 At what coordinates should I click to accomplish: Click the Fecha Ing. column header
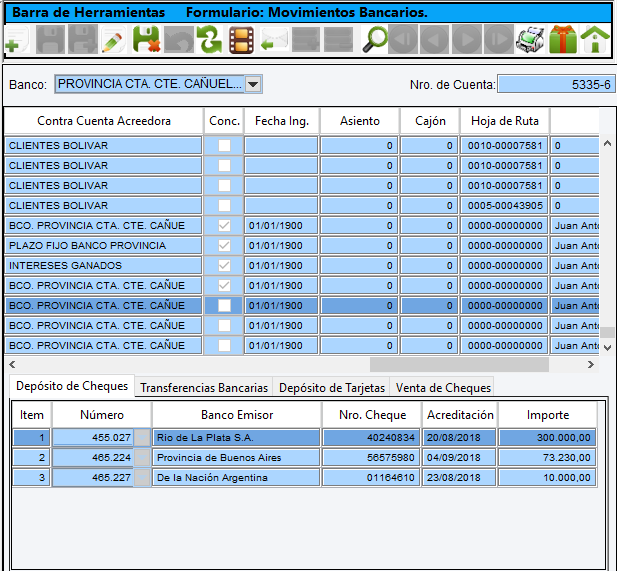pos(282,121)
